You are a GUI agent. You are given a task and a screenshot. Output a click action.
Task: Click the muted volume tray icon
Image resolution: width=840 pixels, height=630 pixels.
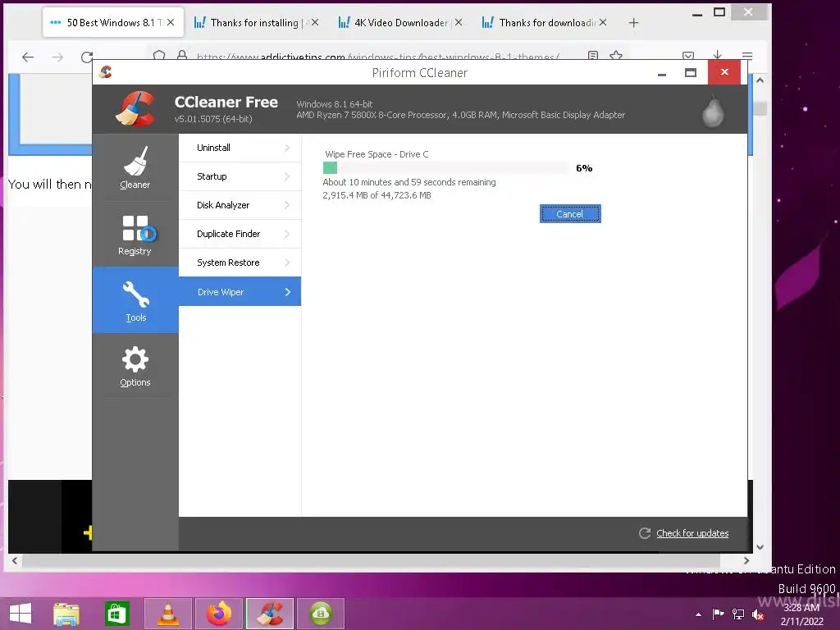point(758,614)
